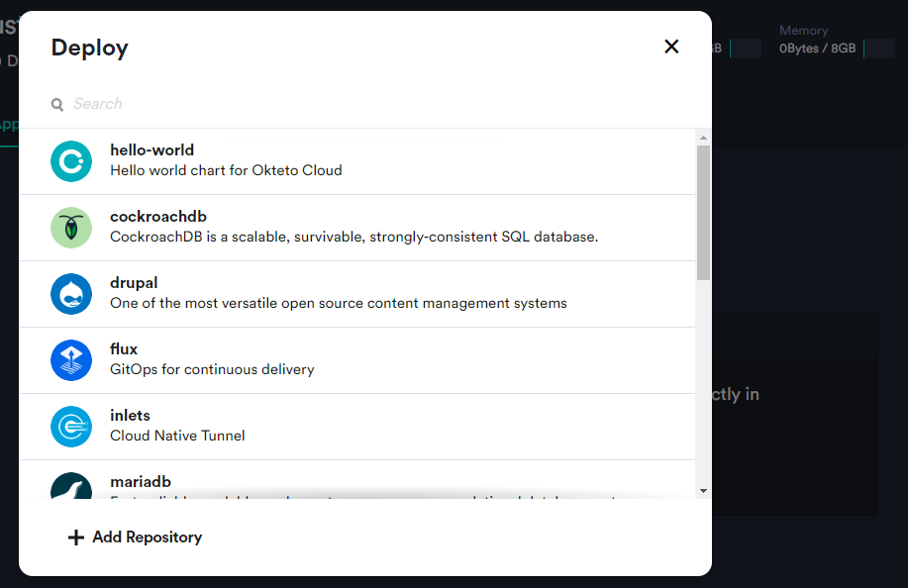Click the scrollbar down arrow

click(x=703, y=490)
